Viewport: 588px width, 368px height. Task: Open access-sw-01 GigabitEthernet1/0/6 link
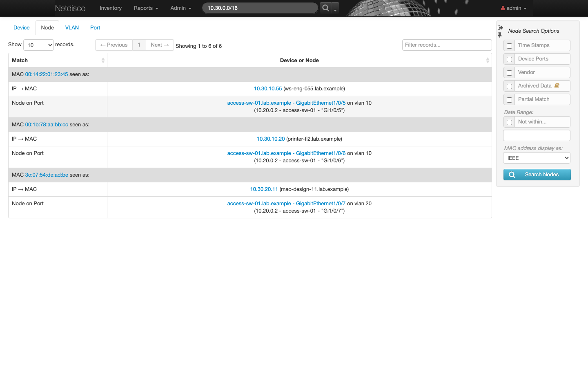tap(286, 153)
